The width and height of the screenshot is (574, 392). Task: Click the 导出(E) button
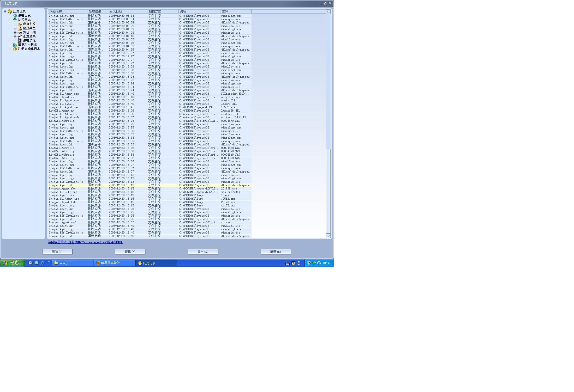tap(203, 252)
